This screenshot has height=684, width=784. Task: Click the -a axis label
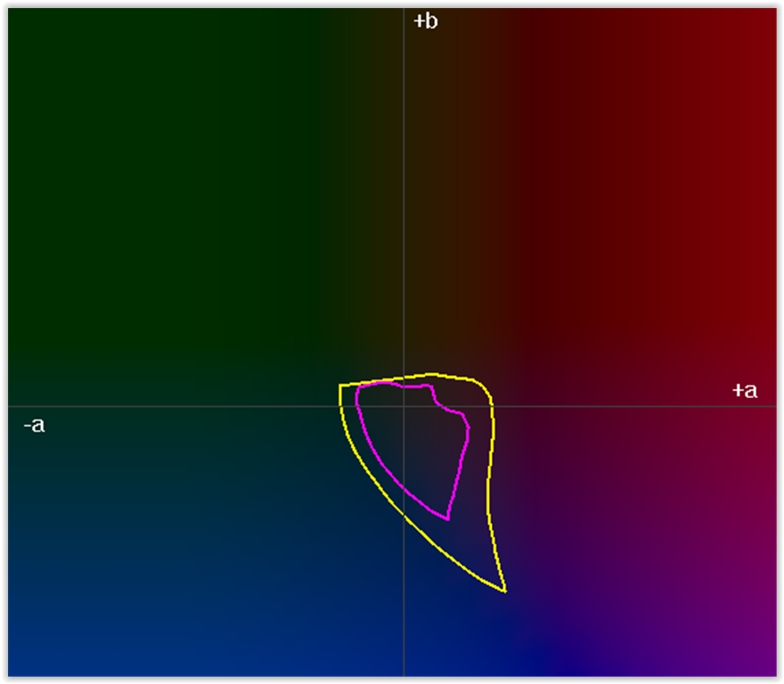coord(33,426)
